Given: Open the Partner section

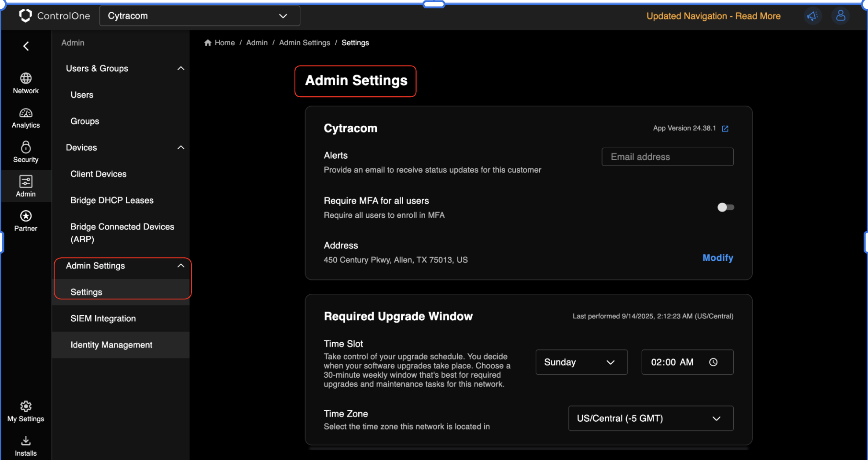Looking at the screenshot, I should 26,221.
